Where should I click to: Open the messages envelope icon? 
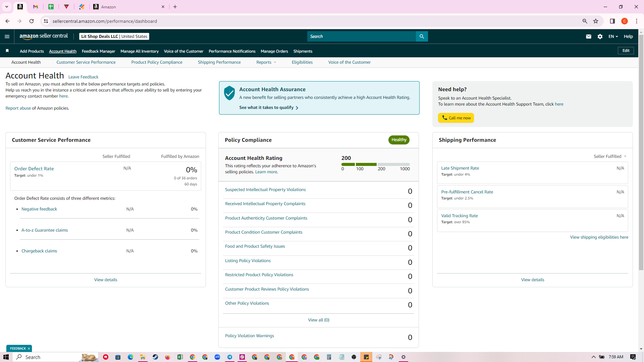(x=588, y=37)
